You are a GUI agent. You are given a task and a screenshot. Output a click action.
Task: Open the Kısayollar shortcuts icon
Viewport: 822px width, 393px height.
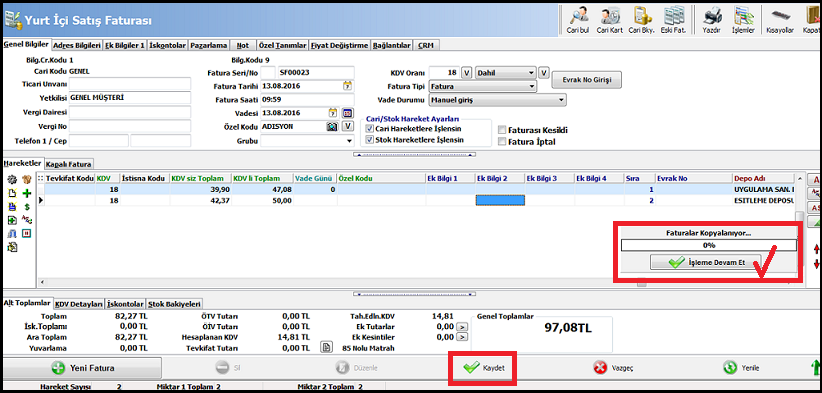(780, 20)
